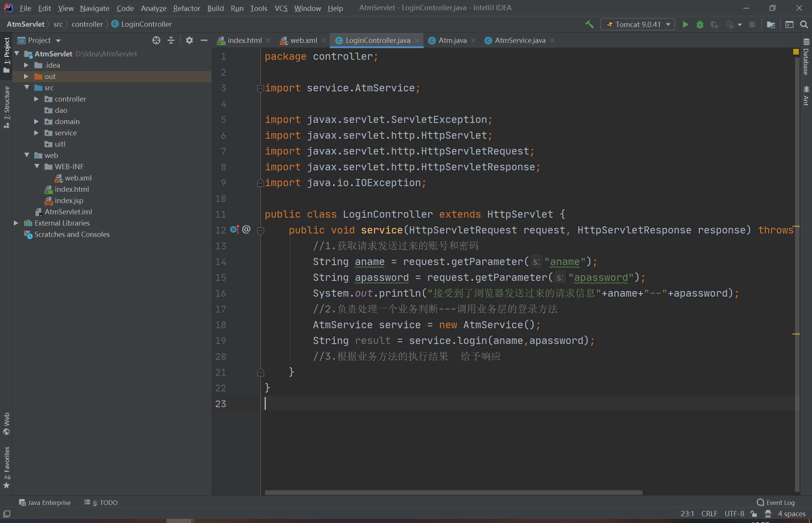Click controller in the breadcrumb bar

point(87,24)
